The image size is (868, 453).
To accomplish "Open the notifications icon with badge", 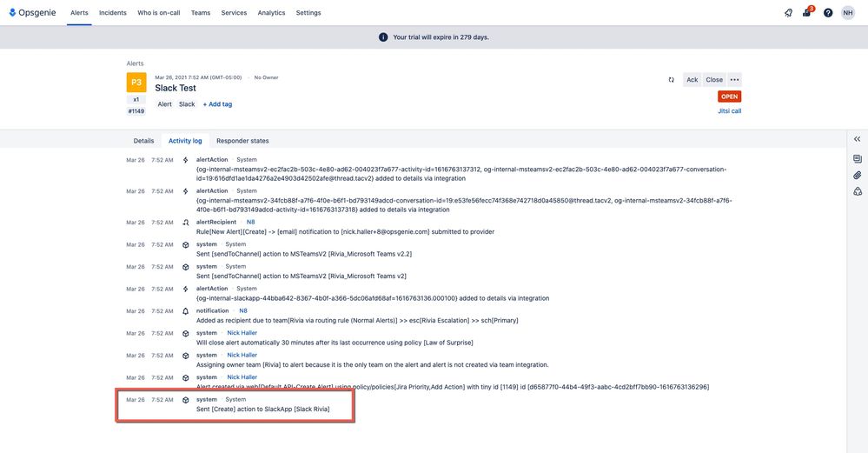I will click(x=807, y=12).
